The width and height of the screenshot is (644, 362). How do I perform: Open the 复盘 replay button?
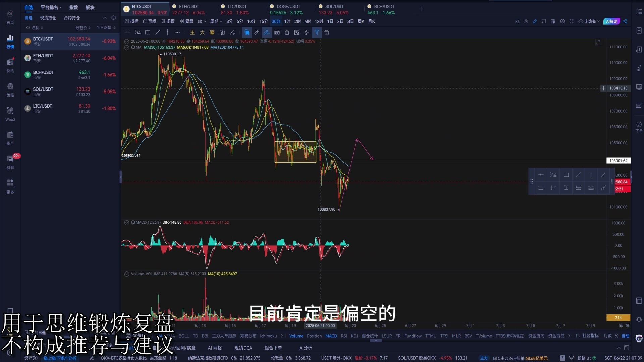click(x=186, y=21)
